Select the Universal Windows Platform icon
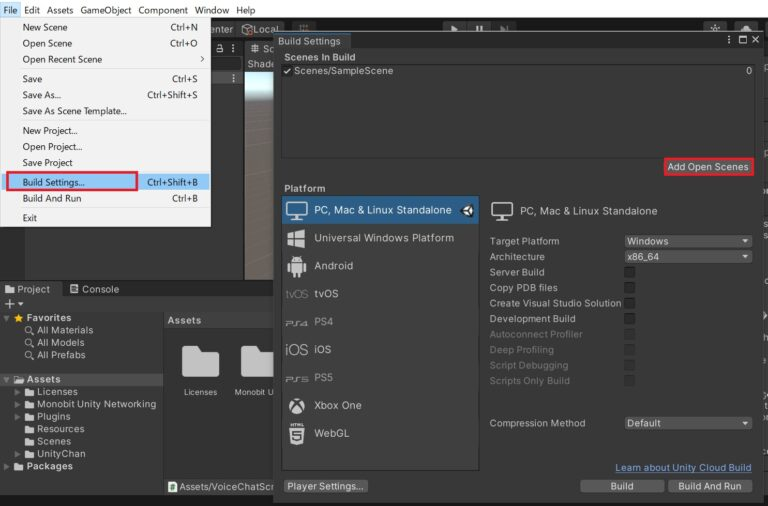Viewport: 768px width, 506px height. (x=296, y=239)
